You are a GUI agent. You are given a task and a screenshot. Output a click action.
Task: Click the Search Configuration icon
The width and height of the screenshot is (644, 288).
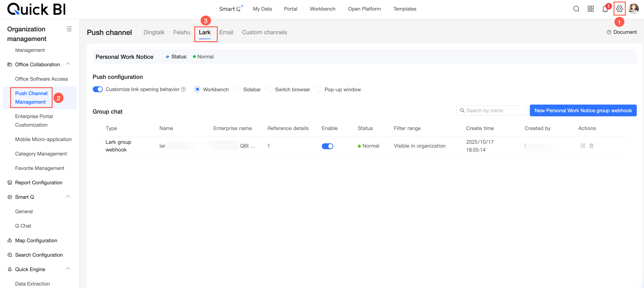tap(10, 255)
